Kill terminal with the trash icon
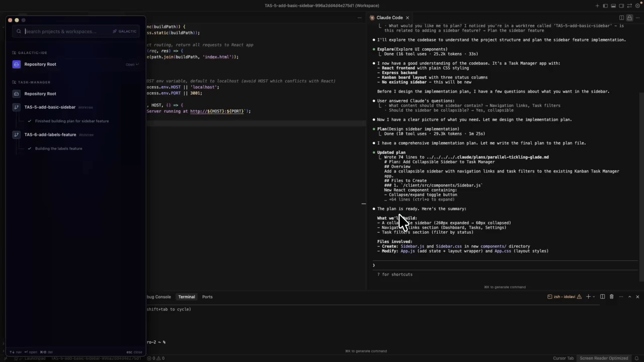 611,297
